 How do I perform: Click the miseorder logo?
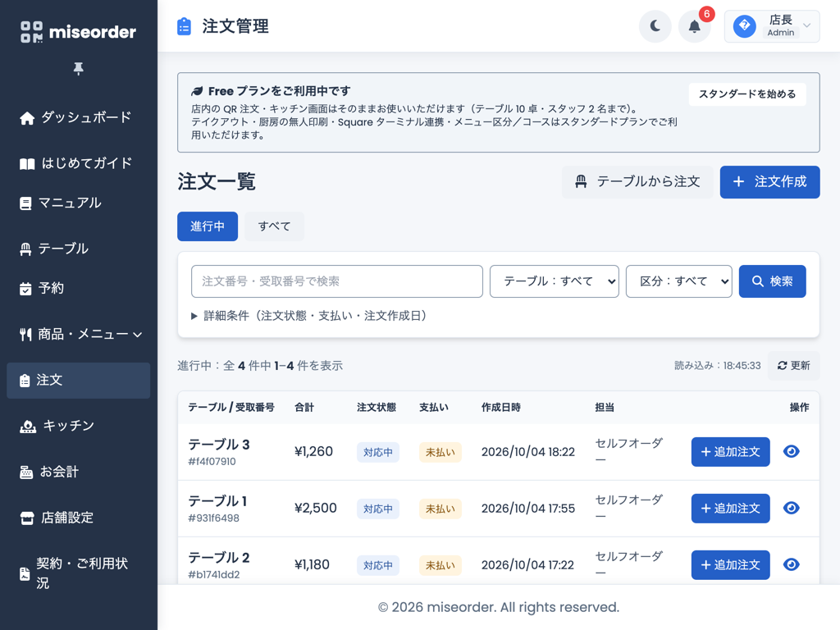pos(78,32)
